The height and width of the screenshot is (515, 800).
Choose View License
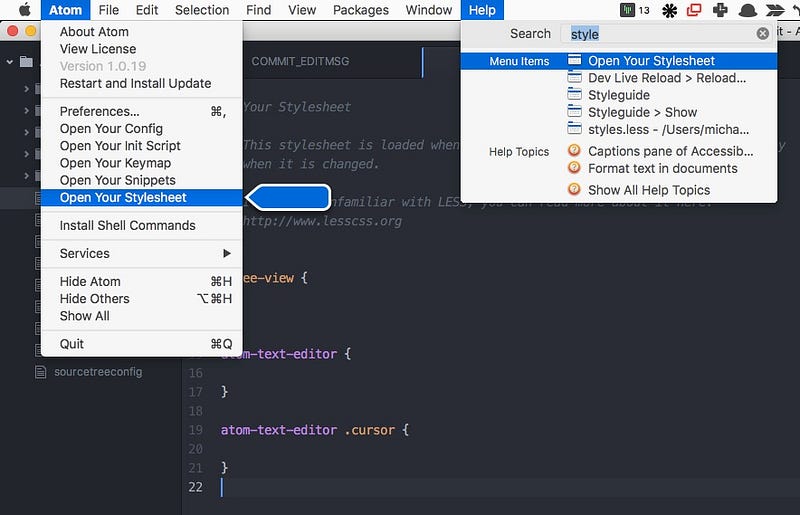[x=141, y=49]
